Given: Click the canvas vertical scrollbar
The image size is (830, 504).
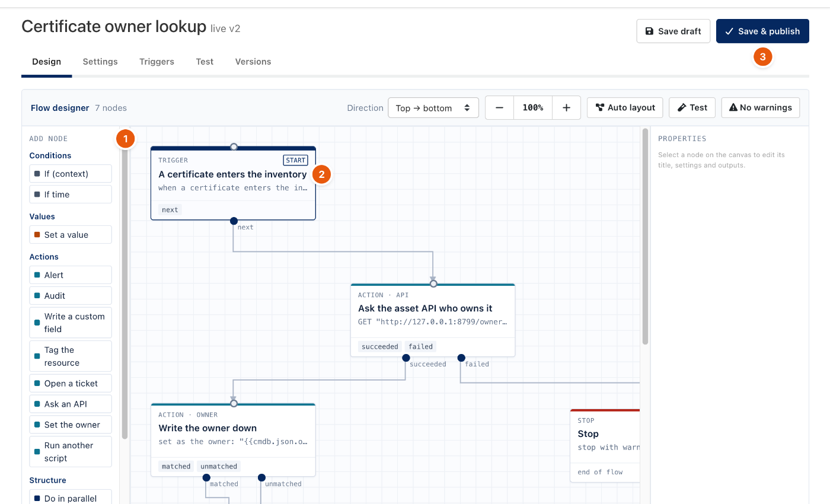Looking at the screenshot, I should pyautogui.click(x=646, y=237).
